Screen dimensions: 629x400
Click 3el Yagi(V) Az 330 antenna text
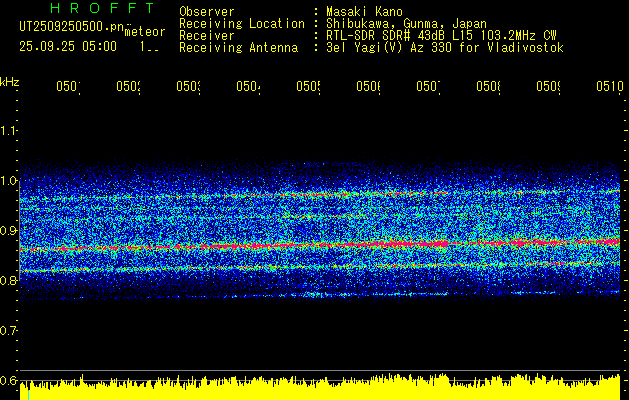[x=445, y=48]
